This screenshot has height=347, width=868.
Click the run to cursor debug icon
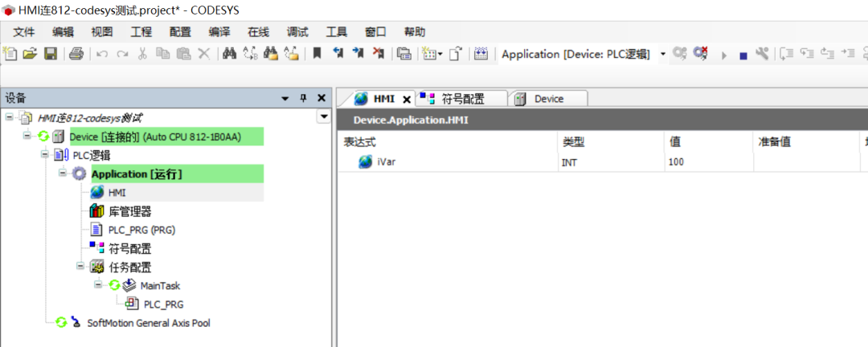click(848, 54)
